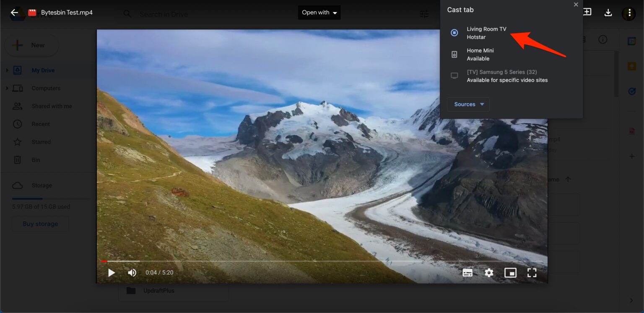Viewport: 644px width, 313px height.
Task: Adjust the volume by clicking the speaker icon
Action: pyautogui.click(x=132, y=272)
